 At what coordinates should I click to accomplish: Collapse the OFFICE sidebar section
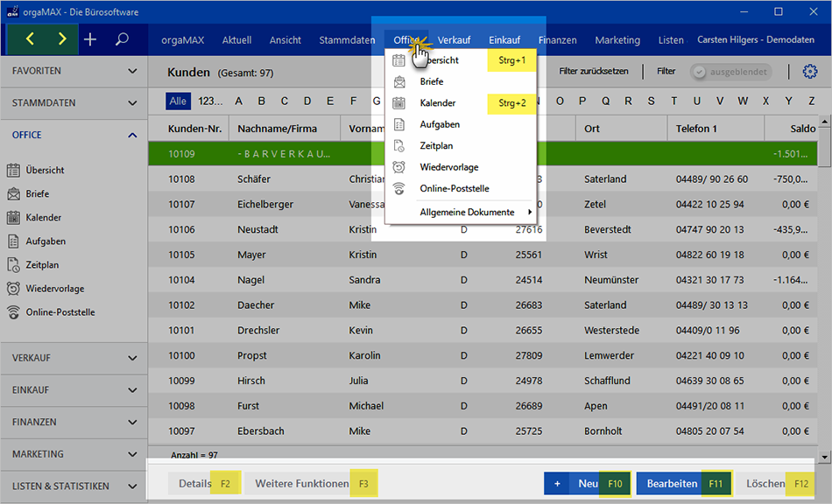coord(74,135)
